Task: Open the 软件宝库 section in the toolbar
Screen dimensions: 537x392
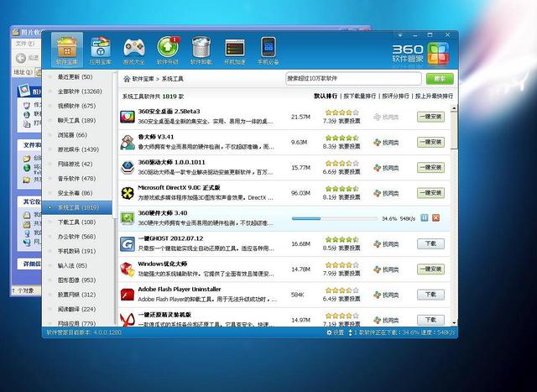Action: [x=67, y=50]
